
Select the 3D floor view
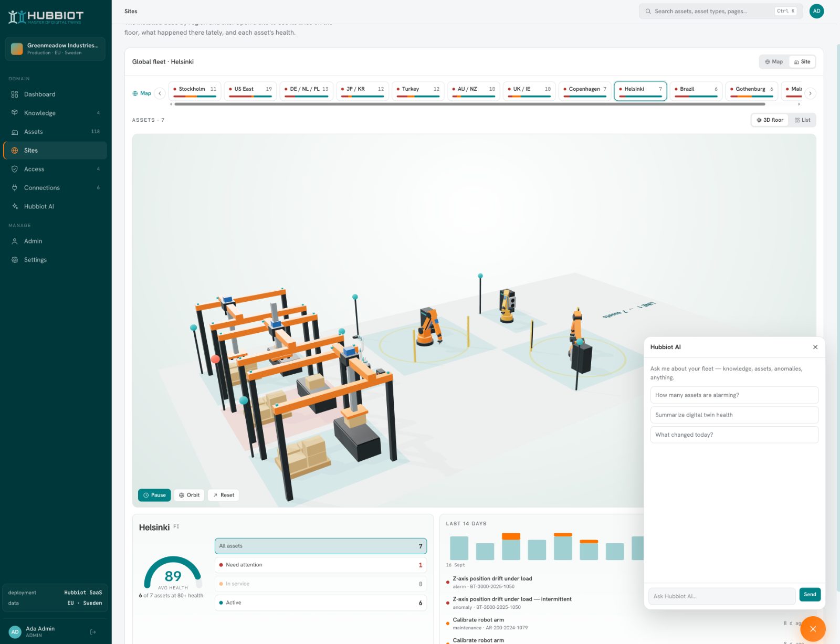(770, 120)
